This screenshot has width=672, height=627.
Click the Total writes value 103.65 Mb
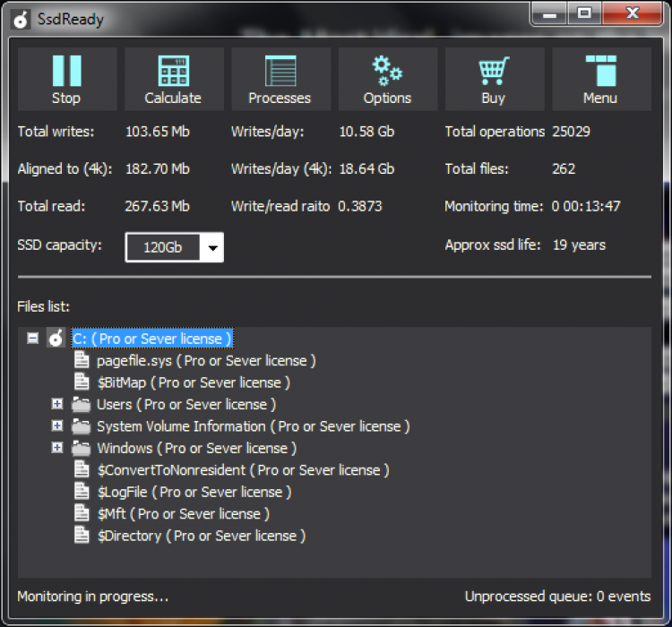158,132
